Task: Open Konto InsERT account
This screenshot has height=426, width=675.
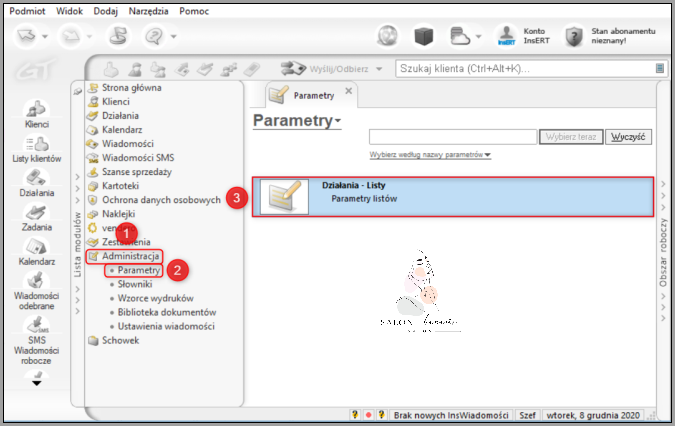Action: [523, 36]
